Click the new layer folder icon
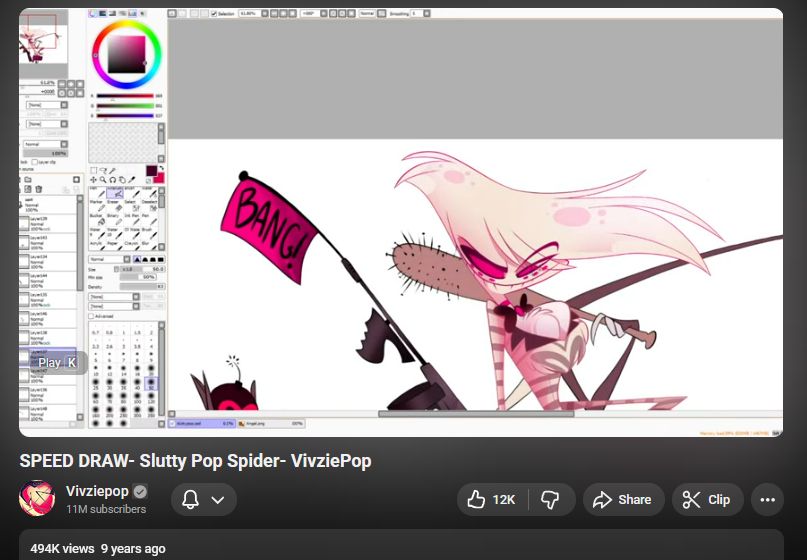Screen dimensions: 807x560 pyautogui.click(x=28, y=180)
